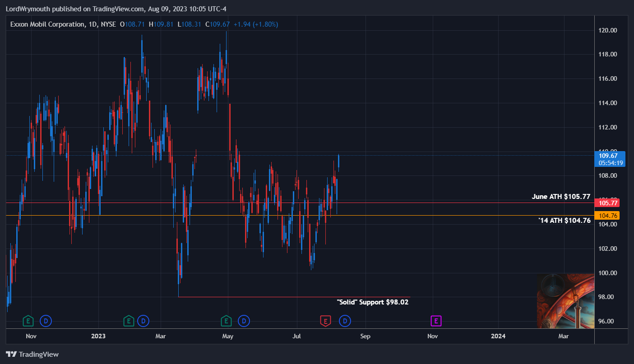Click the Sep time axis label
Screen dimensions: 634x364
tap(365, 336)
